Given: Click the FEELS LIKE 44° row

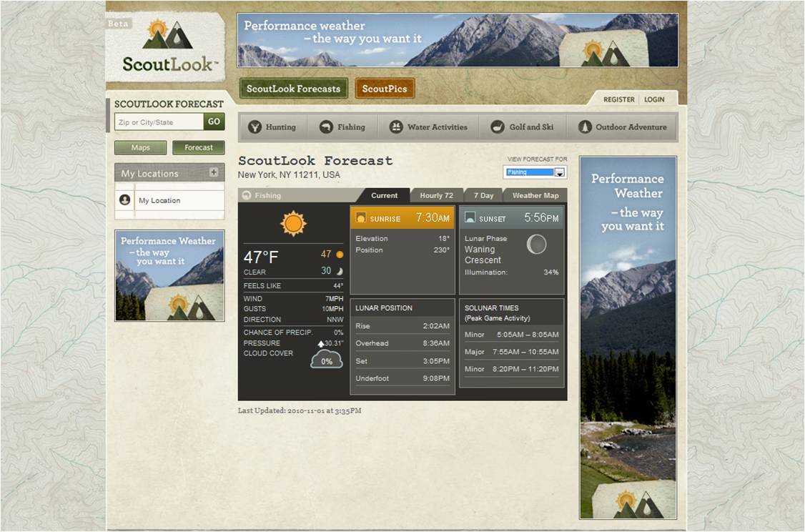Looking at the screenshot, I should point(293,285).
